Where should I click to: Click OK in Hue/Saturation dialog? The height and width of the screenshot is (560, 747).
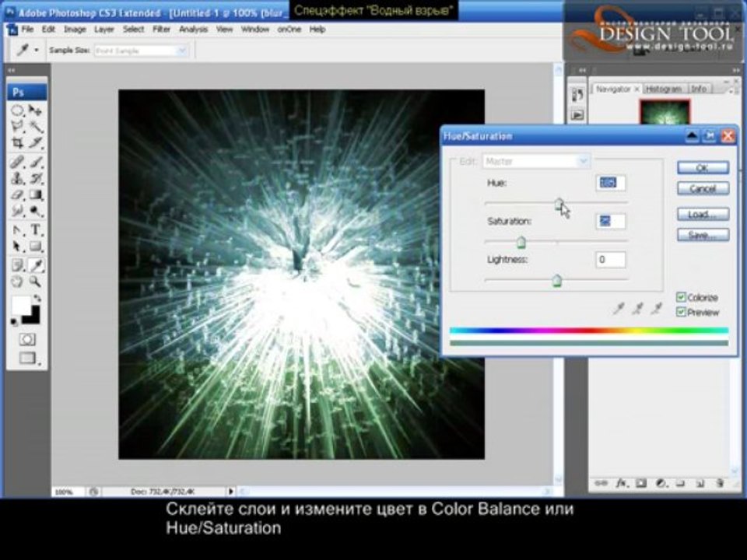click(x=703, y=168)
